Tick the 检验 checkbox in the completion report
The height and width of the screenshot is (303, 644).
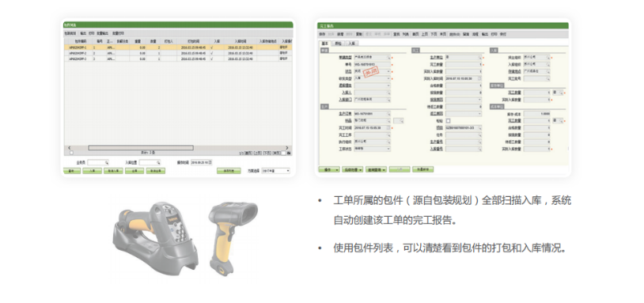(448, 121)
